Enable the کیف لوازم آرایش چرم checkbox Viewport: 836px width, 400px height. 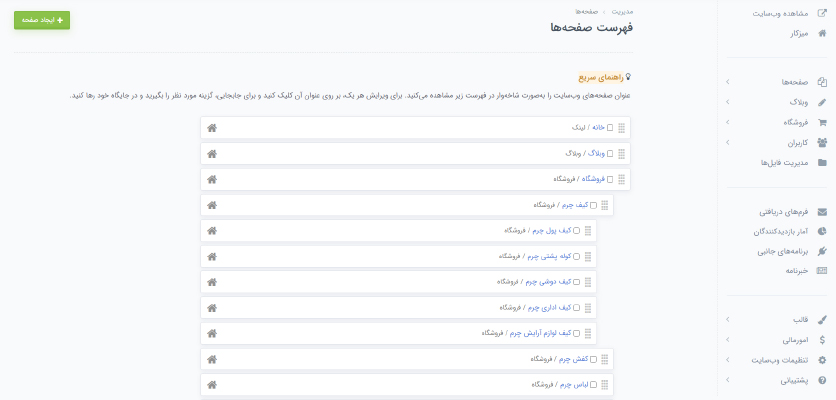(576, 333)
